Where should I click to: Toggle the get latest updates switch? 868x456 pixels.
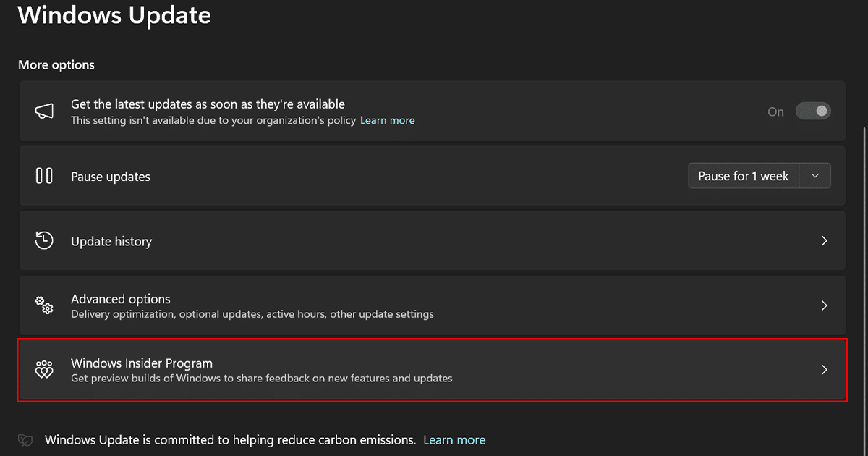pos(813,111)
